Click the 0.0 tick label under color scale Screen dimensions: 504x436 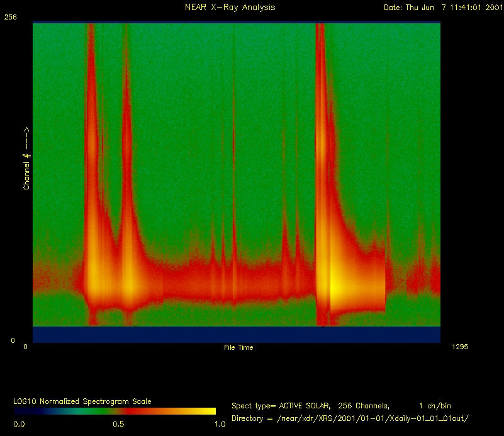pyautogui.click(x=19, y=424)
